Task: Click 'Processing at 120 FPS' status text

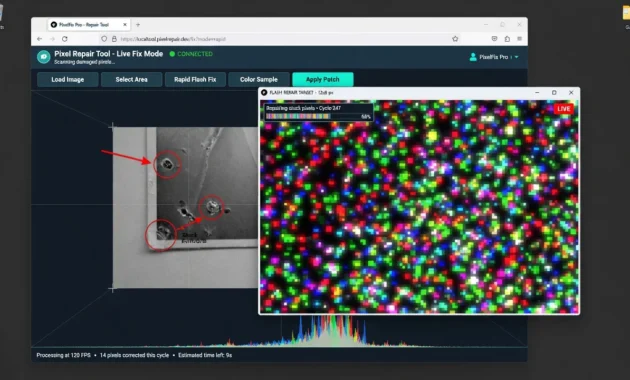Action: coord(63,355)
